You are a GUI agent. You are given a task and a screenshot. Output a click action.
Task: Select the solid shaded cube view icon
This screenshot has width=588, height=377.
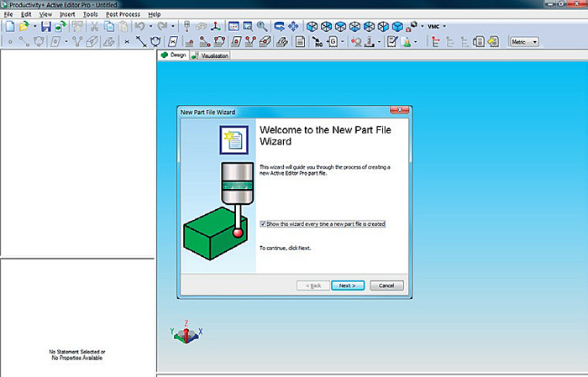click(x=397, y=27)
